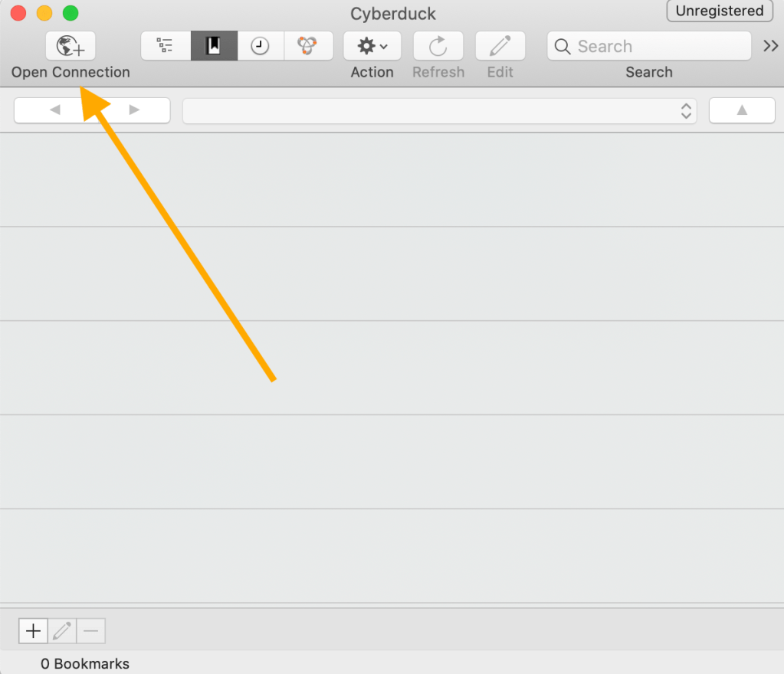Image resolution: width=784 pixels, height=674 pixels.
Task: Click into the Search field
Action: (649, 46)
